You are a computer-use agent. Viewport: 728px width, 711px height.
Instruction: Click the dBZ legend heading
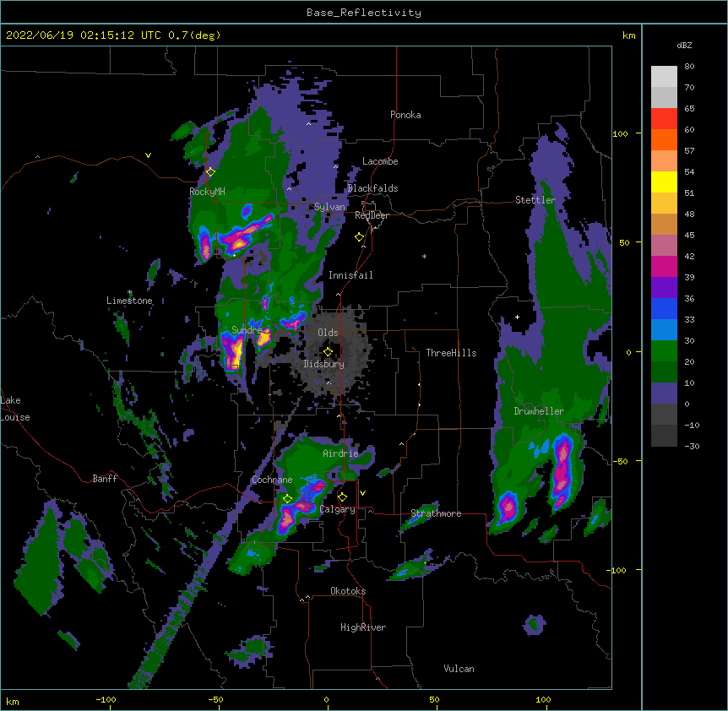(x=684, y=46)
